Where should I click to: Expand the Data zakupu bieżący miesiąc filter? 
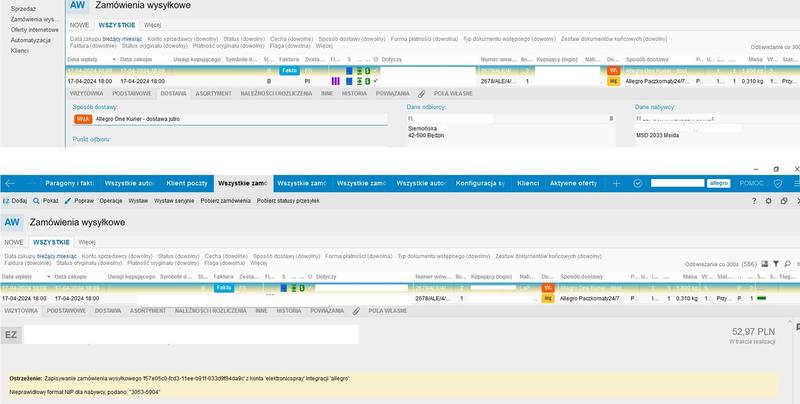tap(40, 256)
